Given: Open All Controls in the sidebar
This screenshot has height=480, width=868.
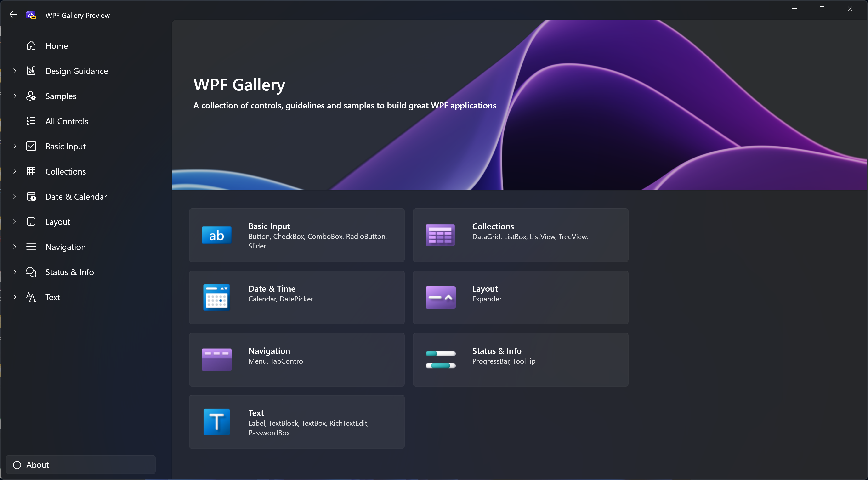Looking at the screenshot, I should click(x=67, y=121).
